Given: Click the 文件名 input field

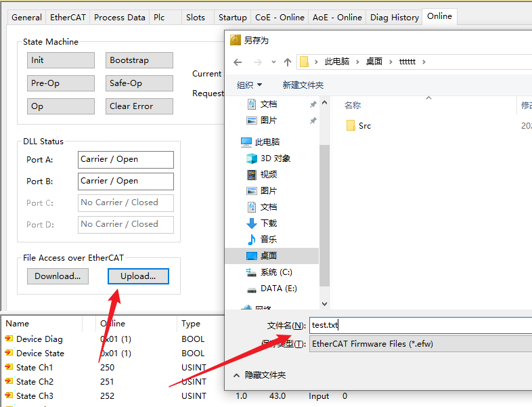Looking at the screenshot, I should (421, 325).
